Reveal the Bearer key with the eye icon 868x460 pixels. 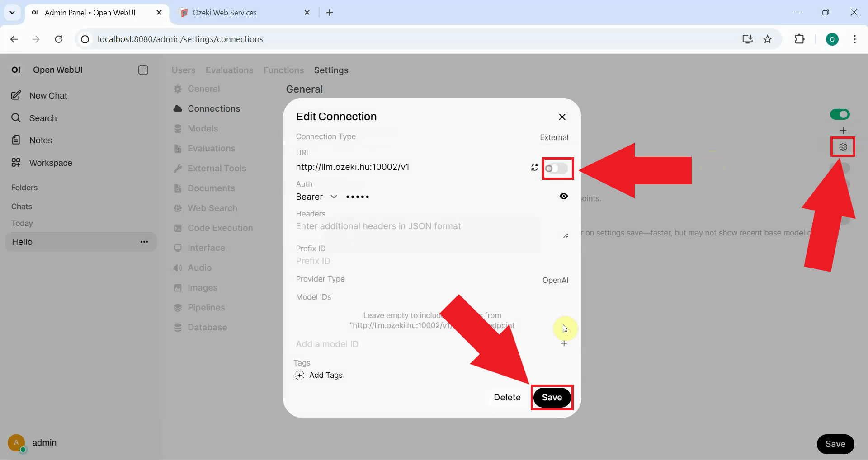[x=563, y=196]
